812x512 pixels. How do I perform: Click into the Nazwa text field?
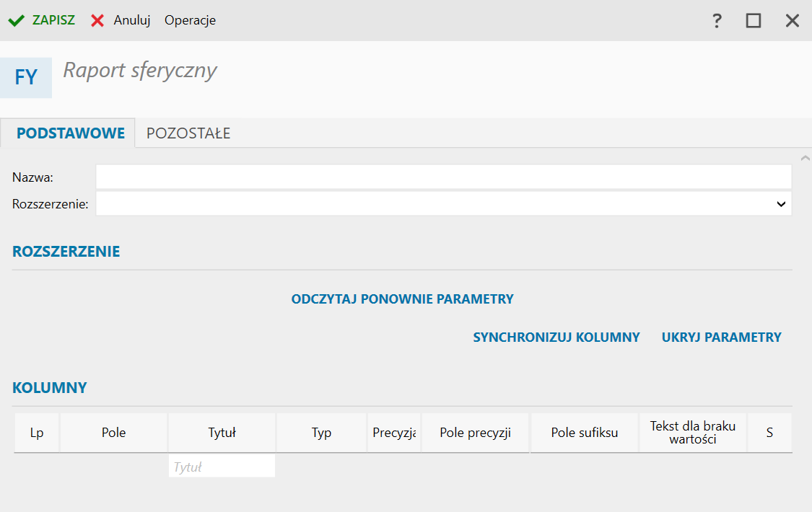pyautogui.click(x=443, y=177)
